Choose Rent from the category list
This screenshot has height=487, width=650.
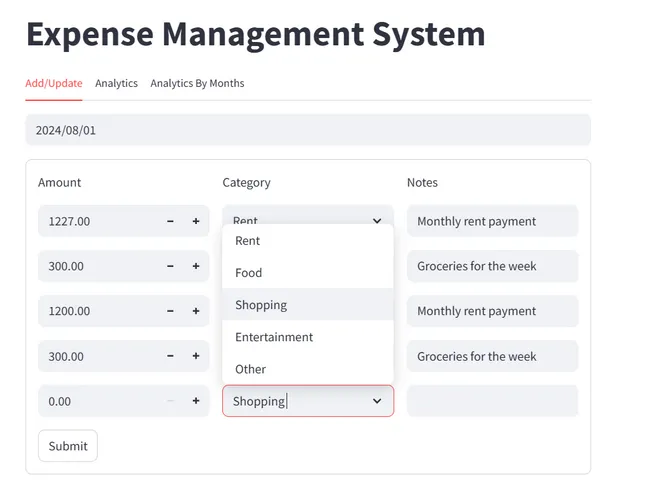point(308,240)
